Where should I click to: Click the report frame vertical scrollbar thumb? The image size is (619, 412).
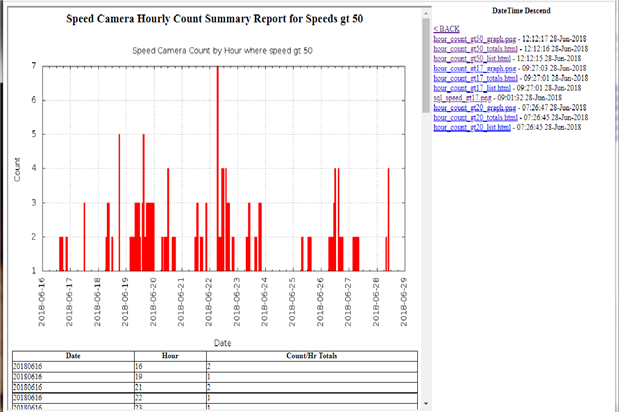click(x=426, y=65)
